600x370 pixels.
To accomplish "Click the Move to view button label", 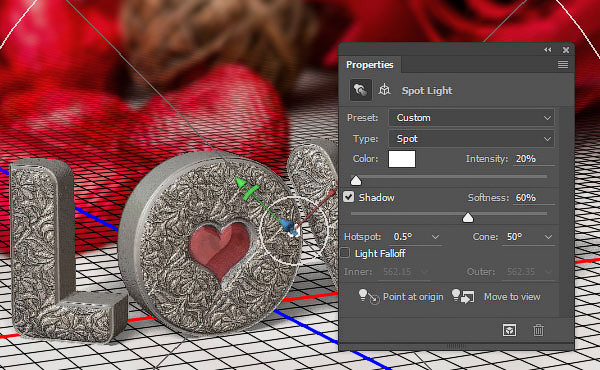I will pyautogui.click(x=512, y=297).
